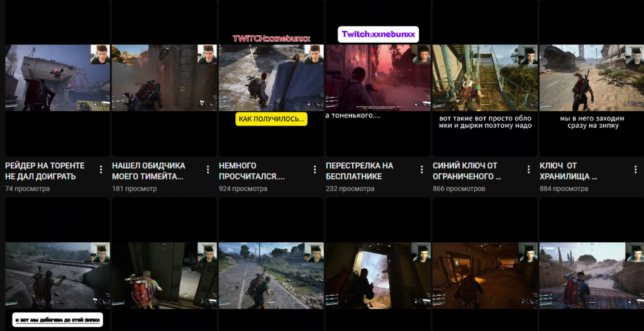Play thumbnail of РЕЙДЕР НА ТОРЕНТЕ short
This screenshot has width=644, height=331.
tap(57, 78)
